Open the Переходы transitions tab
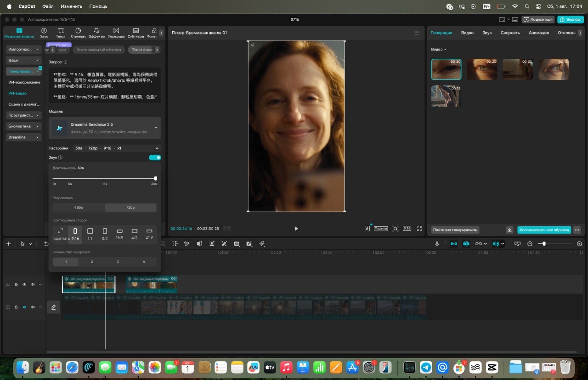Viewport: 588px width, 380px height. click(x=116, y=33)
